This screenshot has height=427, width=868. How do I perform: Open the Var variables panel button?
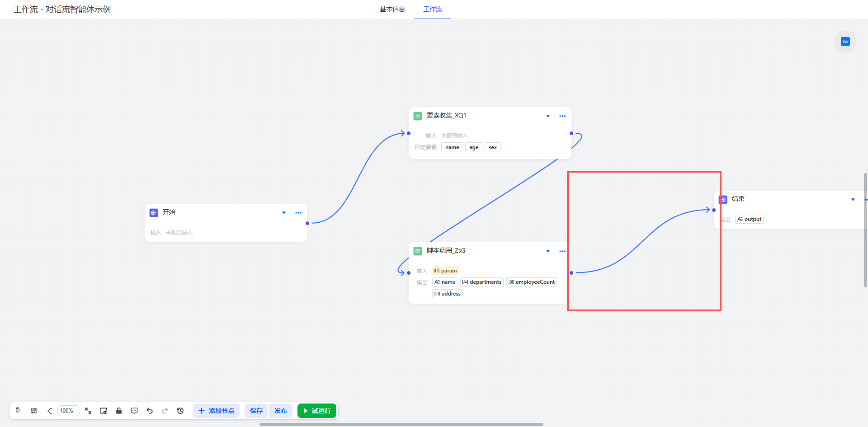pyautogui.click(x=845, y=42)
